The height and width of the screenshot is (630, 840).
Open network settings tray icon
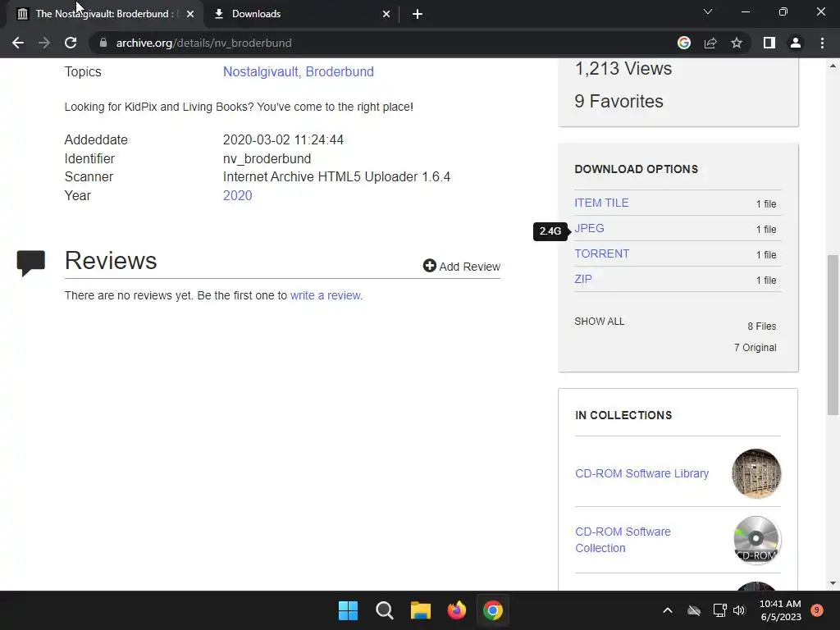(x=719, y=610)
